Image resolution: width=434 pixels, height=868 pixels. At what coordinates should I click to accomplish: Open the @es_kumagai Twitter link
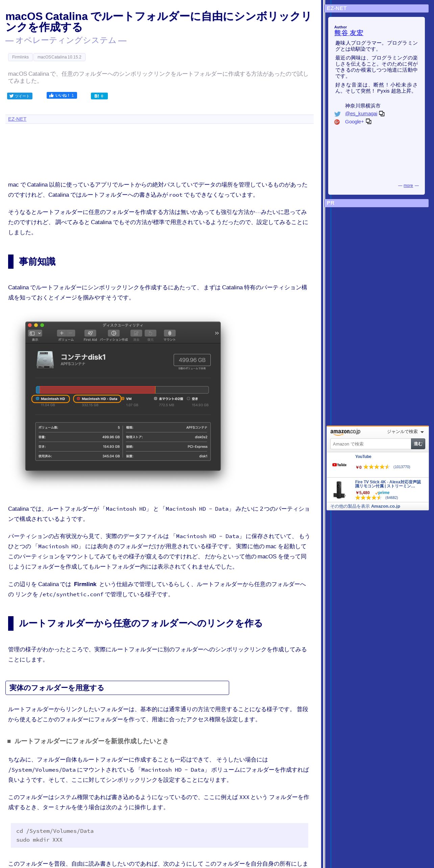(361, 114)
